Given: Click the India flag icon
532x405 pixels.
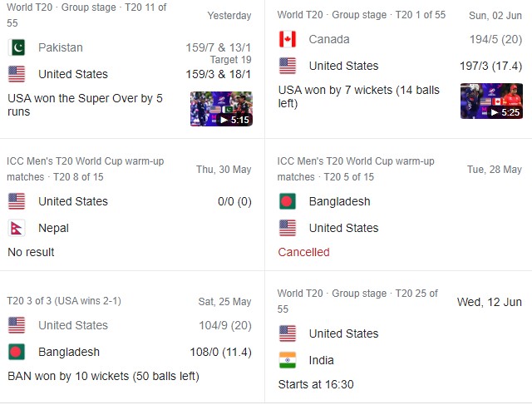Looking at the screenshot, I should (x=288, y=360).
